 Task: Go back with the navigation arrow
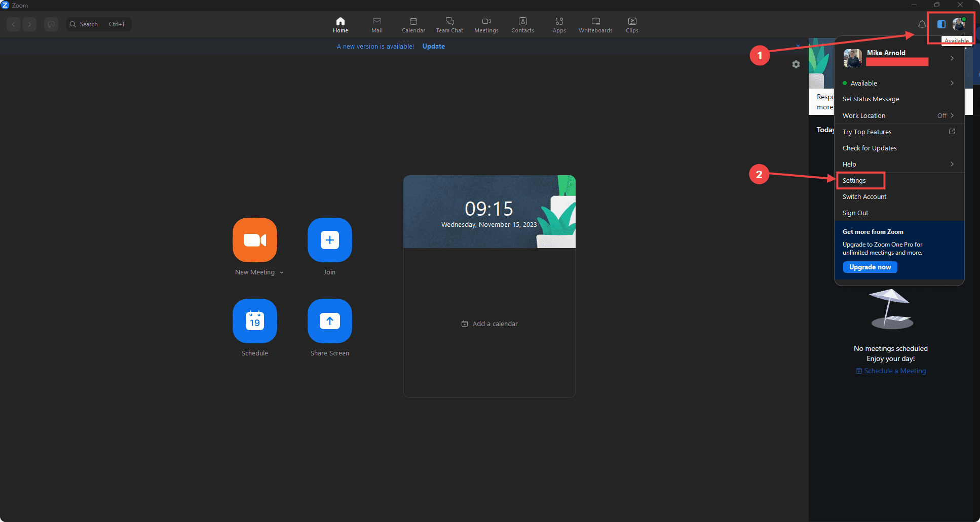[x=14, y=24]
